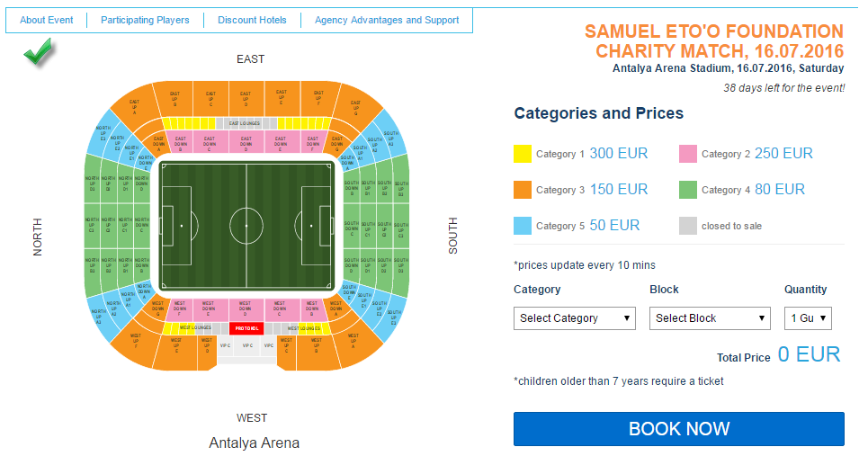This screenshot has height=456, width=868.
Task: Pick the orange EAST UP D block
Action: pyautogui.click(x=246, y=99)
